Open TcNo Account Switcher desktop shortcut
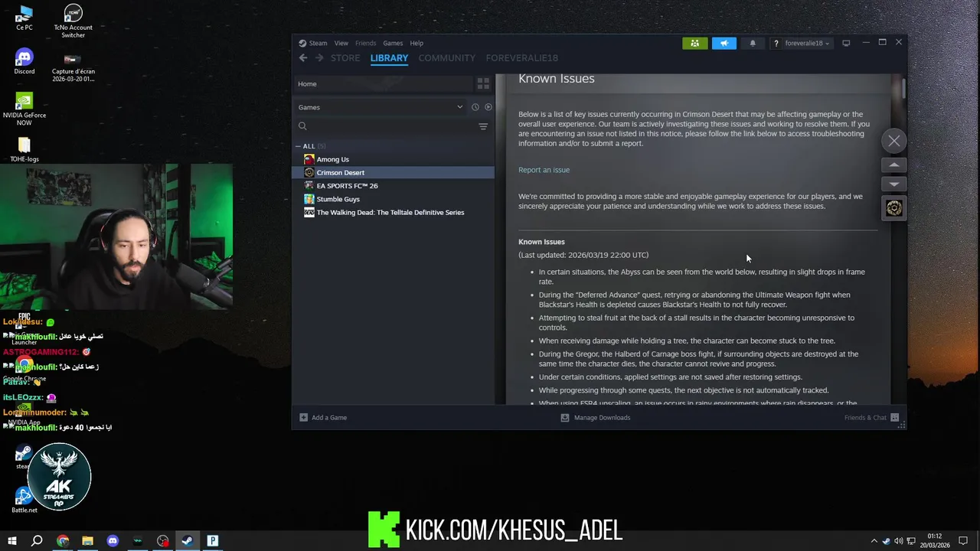The height and width of the screenshot is (551, 980). 73,21
